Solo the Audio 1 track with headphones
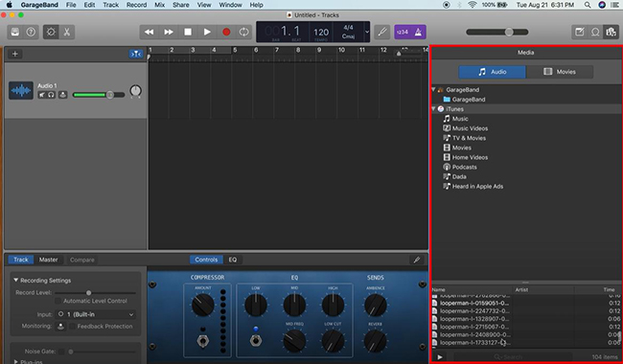 tap(51, 95)
